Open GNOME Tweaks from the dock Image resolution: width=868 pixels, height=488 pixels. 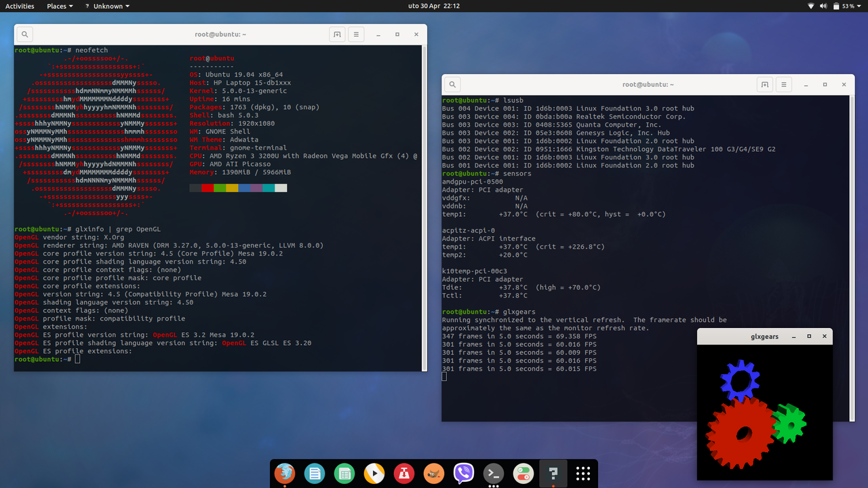pos(523,473)
